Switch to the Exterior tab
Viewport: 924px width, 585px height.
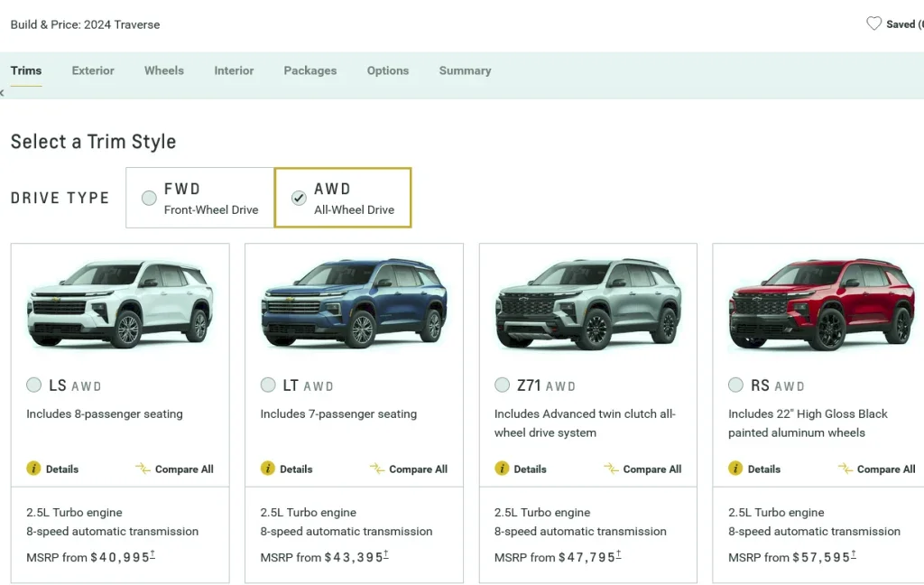pos(93,70)
